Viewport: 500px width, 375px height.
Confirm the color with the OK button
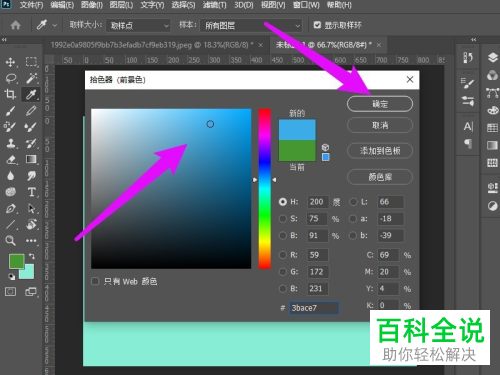[x=380, y=104]
